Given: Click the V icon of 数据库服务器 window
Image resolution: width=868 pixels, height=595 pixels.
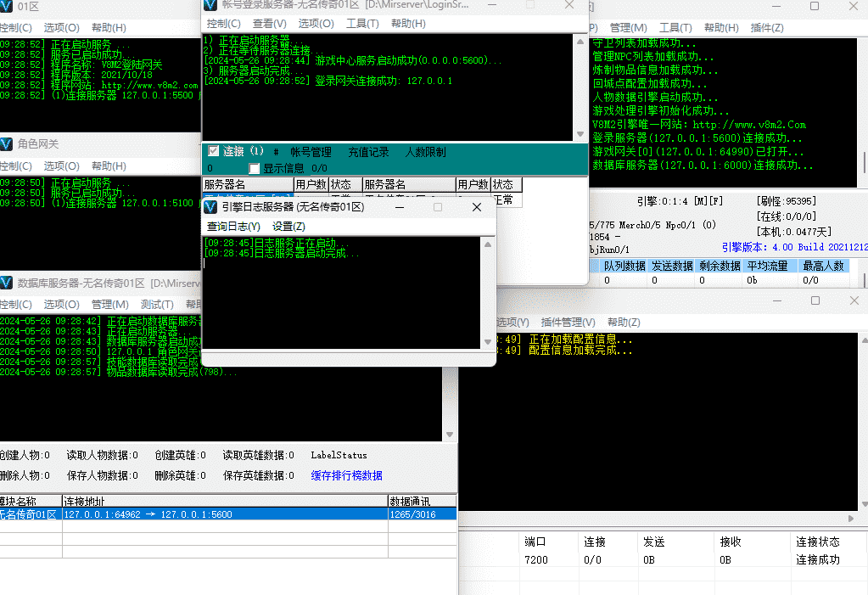Looking at the screenshot, I should (x=6, y=283).
